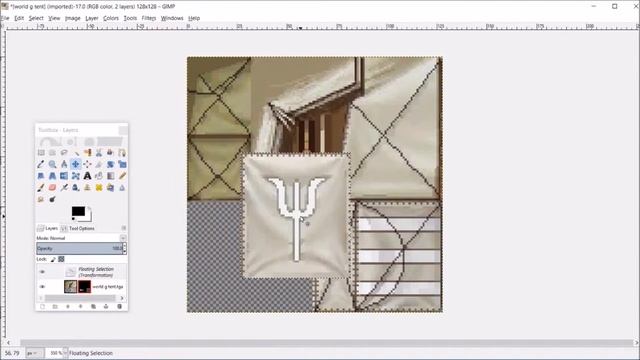This screenshot has height=360, width=640.
Task: Select the Flip tool
Action: [x=64, y=176]
